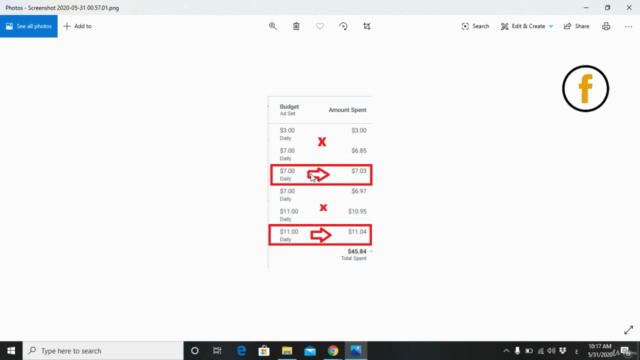Open the three-dot See more menu
Image resolution: width=640 pixels, height=360 pixels.
coord(629,26)
